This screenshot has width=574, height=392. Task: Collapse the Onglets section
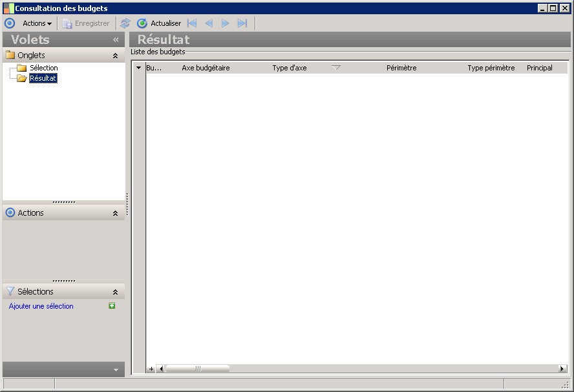115,56
